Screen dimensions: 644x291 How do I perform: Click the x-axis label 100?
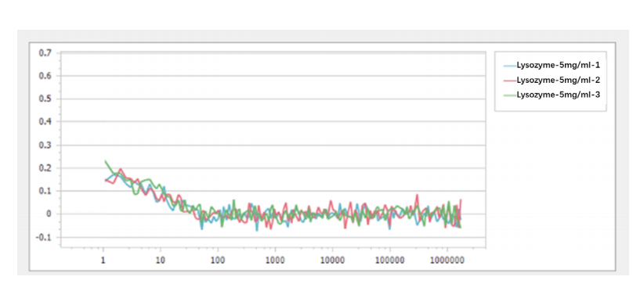(218, 260)
